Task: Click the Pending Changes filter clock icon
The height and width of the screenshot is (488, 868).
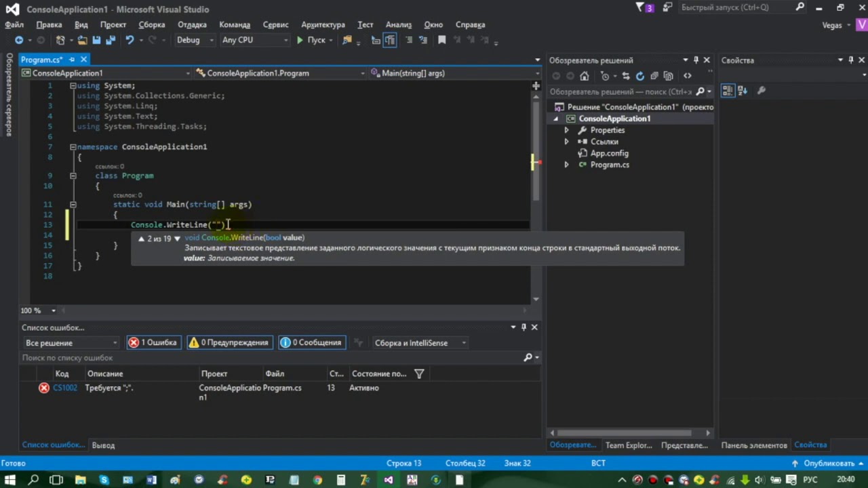Action: click(x=606, y=76)
